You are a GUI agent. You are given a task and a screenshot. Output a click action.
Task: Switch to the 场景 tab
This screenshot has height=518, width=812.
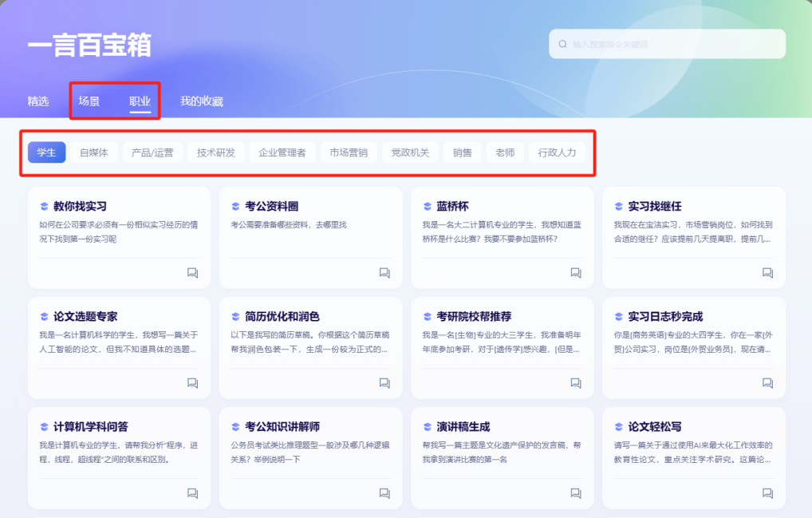pos(89,101)
